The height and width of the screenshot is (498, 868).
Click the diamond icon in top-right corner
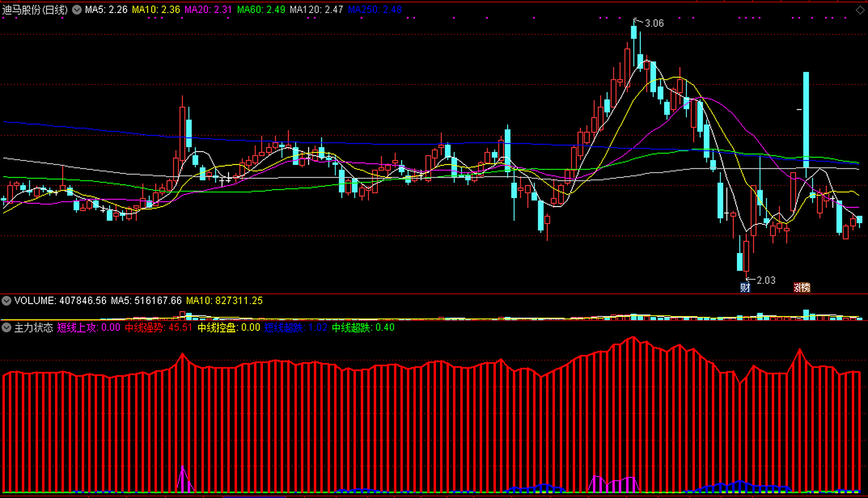(860, 10)
